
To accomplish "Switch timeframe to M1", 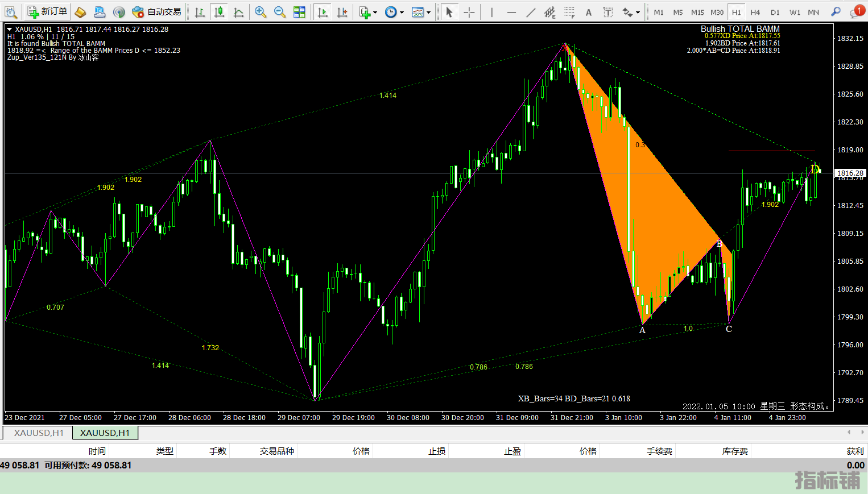I will coord(659,12).
